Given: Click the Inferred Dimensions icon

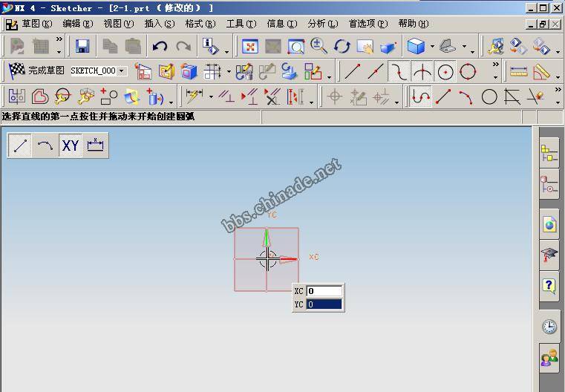Looking at the screenshot, I should pos(195,97).
